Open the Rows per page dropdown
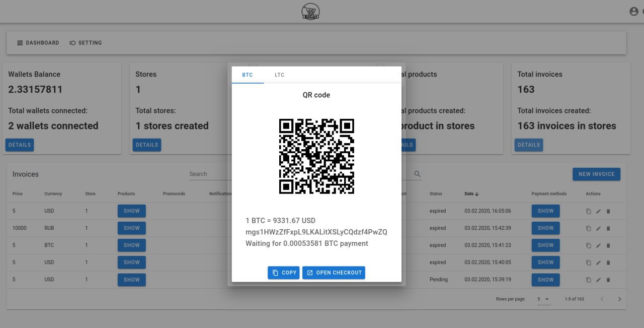Image resolution: width=644 pixels, height=328 pixels. click(543, 299)
